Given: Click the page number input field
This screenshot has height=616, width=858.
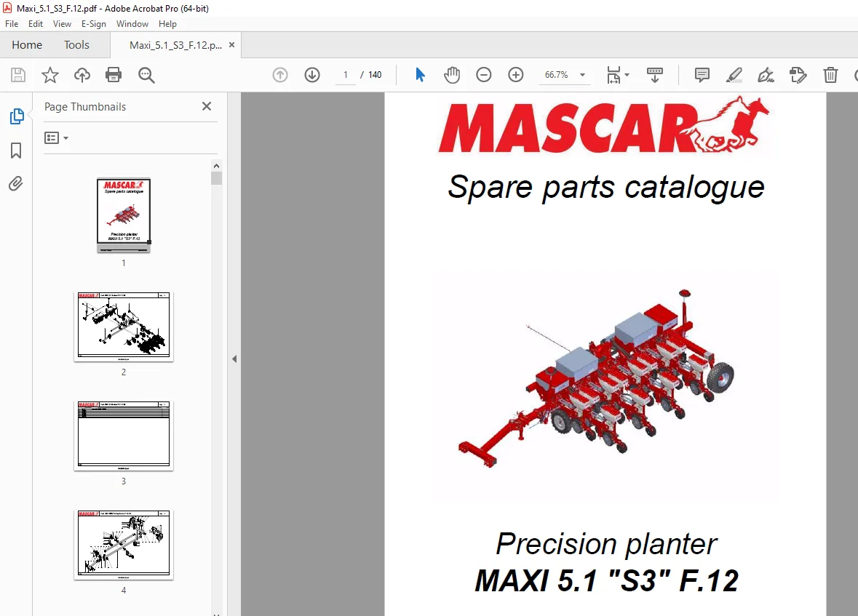Looking at the screenshot, I should coord(345,75).
